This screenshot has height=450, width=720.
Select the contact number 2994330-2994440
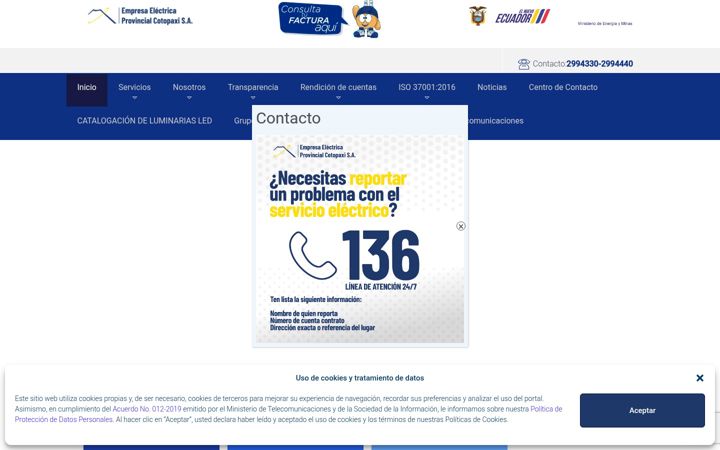pyautogui.click(x=599, y=64)
